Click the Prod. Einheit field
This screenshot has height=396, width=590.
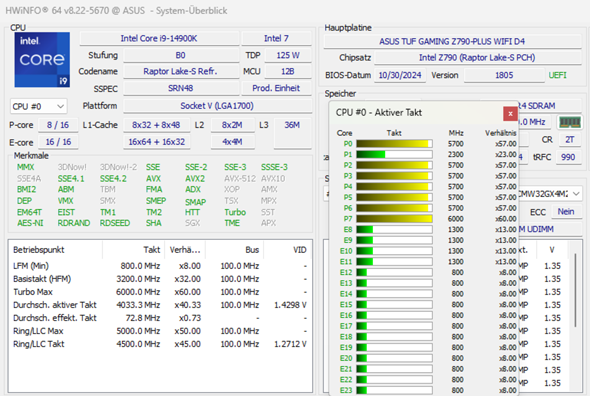tap(276, 88)
